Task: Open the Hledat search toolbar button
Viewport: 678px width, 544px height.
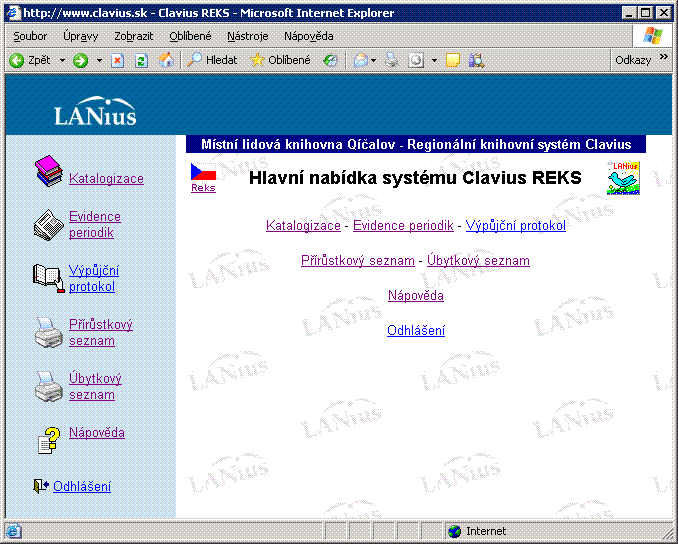Action: tap(212, 60)
